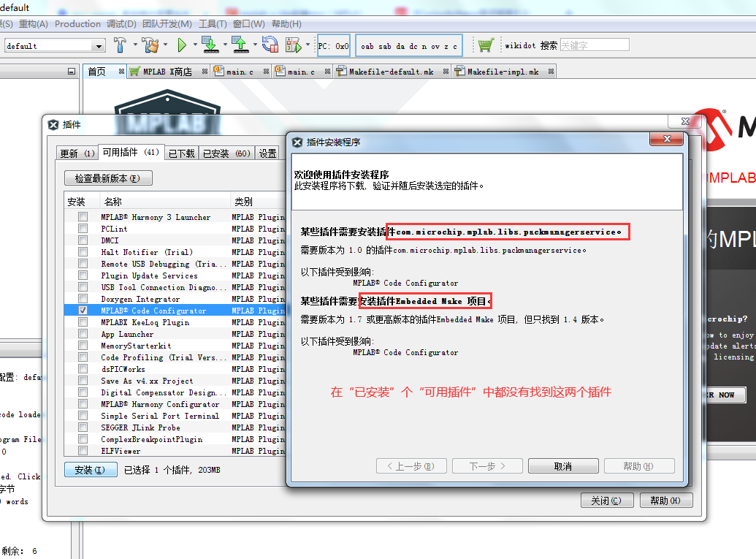The image size is (756, 559).
Task: Select the MemoryStarterkit plugin row
Action: [x=175, y=346]
